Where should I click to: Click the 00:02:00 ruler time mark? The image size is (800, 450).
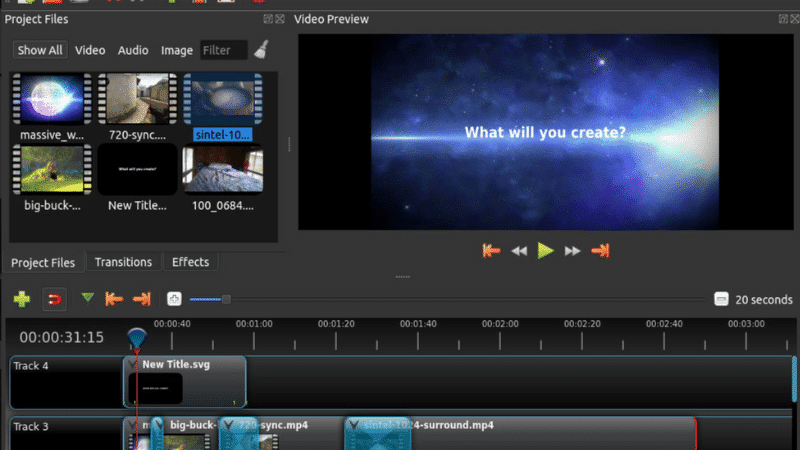(500, 324)
